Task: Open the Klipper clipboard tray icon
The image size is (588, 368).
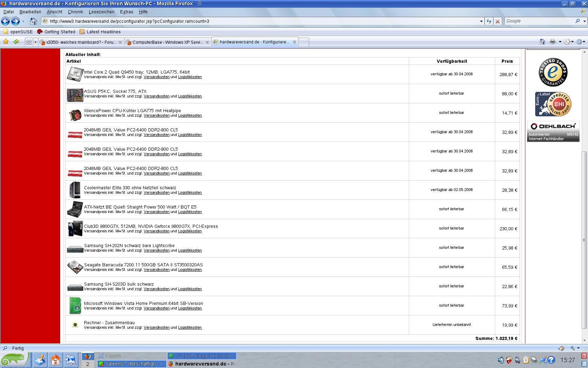Action: tap(526, 360)
